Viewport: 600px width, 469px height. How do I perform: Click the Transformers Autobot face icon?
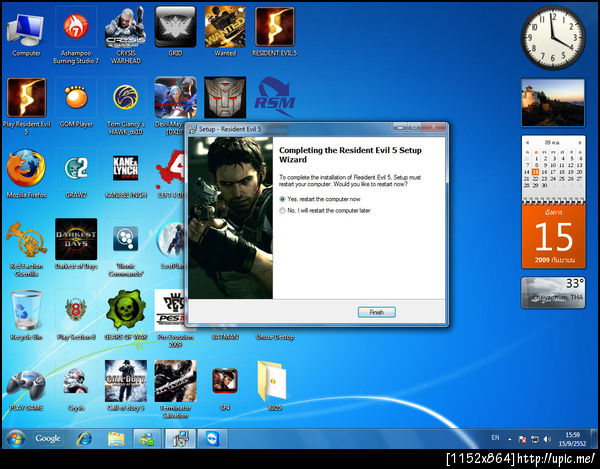[225, 98]
